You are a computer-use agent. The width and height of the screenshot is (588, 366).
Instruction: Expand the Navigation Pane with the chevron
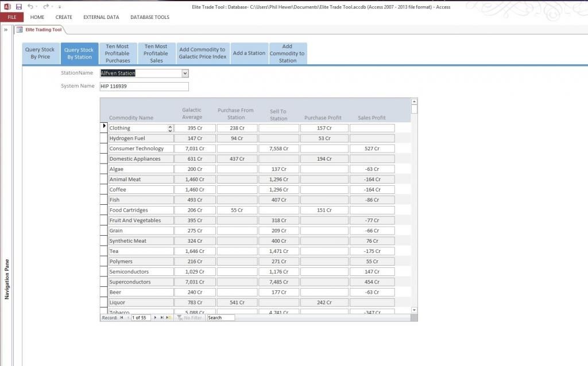tap(6, 30)
